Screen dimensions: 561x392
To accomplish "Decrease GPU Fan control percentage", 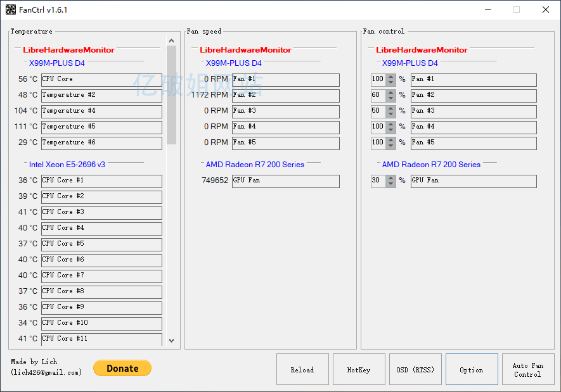I will pos(391,184).
